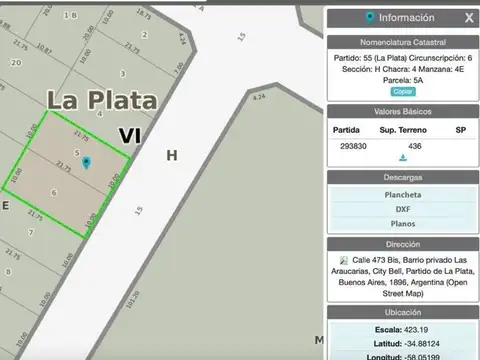480x360 pixels.
Task: Click the Escala value 423.19
Action: click(x=416, y=330)
